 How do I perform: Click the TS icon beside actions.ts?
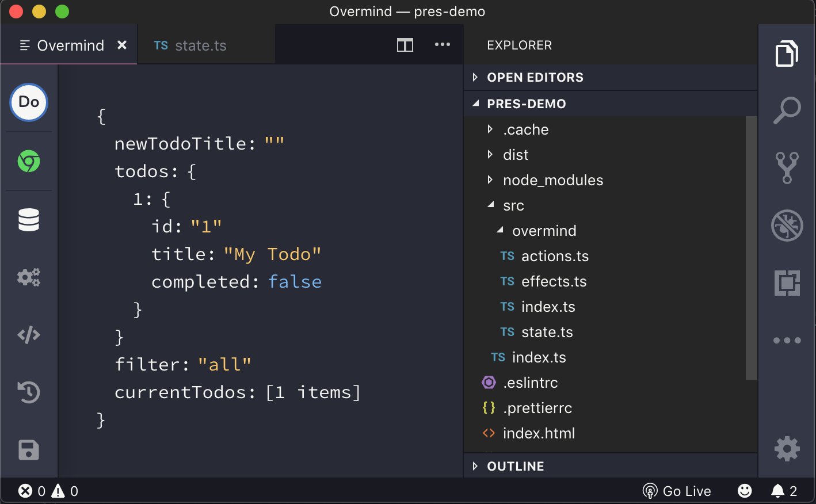[507, 256]
